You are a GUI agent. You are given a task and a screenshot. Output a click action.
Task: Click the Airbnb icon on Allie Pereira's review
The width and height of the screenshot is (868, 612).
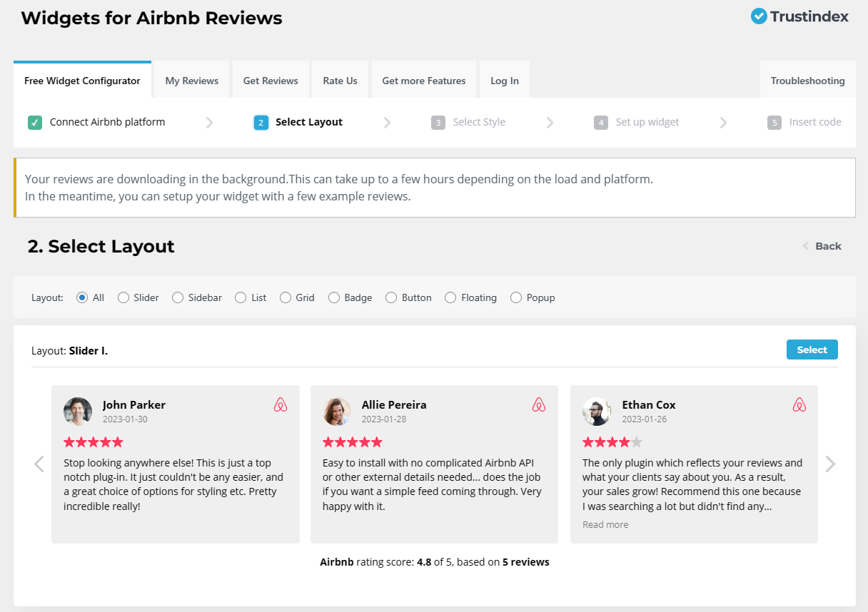[540, 404]
